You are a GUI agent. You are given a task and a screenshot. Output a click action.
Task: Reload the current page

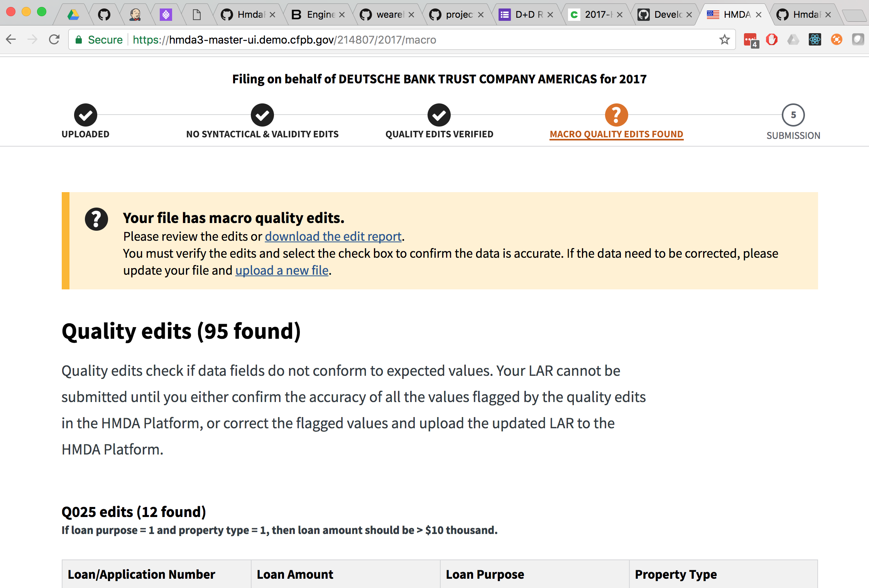click(x=54, y=39)
